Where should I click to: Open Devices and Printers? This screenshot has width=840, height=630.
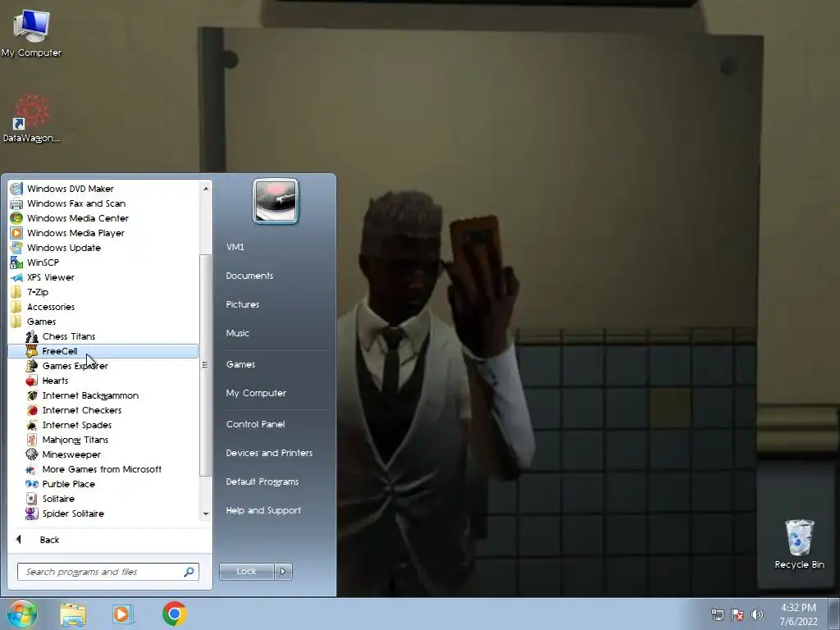269,453
